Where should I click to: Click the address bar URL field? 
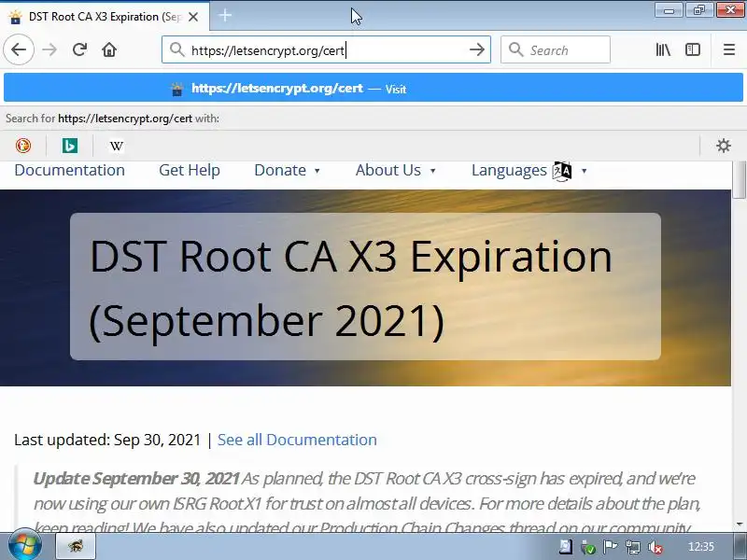click(326, 49)
